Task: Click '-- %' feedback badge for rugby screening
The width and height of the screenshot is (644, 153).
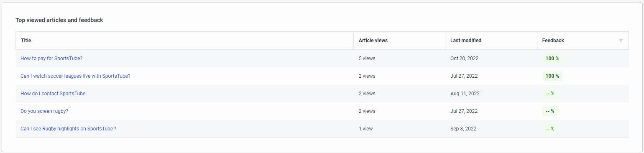Action: click(x=550, y=111)
